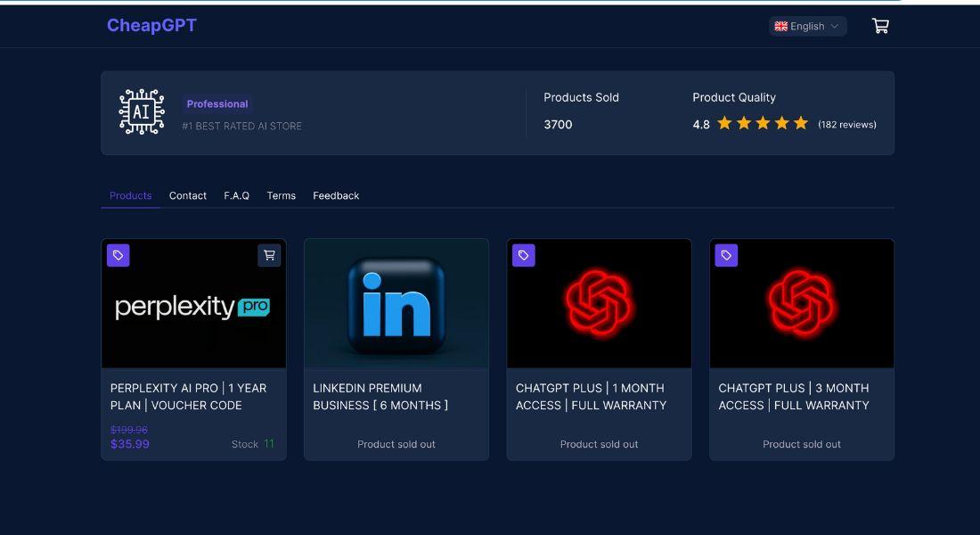Image resolution: width=980 pixels, height=535 pixels.
Task: Open the Contact tab
Action: pyautogui.click(x=187, y=196)
